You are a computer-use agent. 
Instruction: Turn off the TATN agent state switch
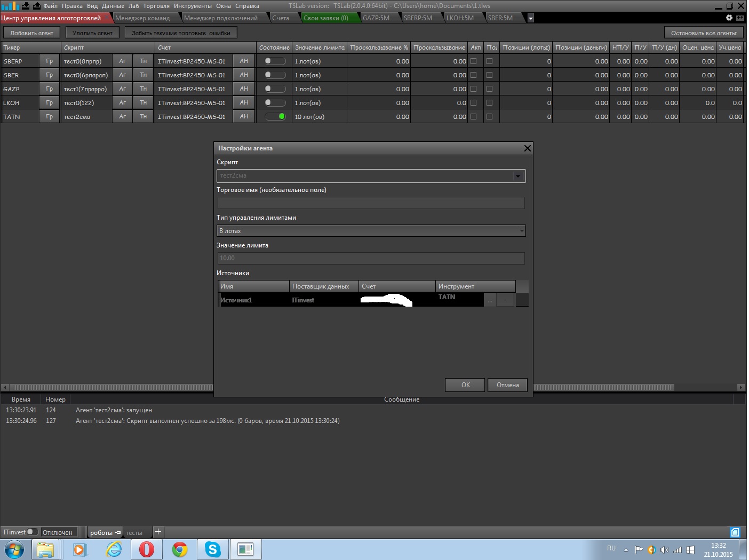275,117
